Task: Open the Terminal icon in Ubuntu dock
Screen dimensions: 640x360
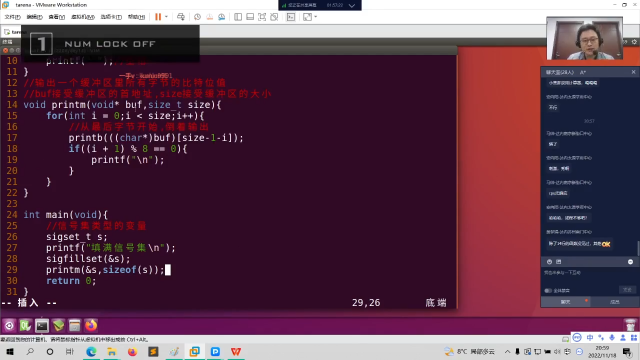Action: pyautogui.click(x=42, y=325)
